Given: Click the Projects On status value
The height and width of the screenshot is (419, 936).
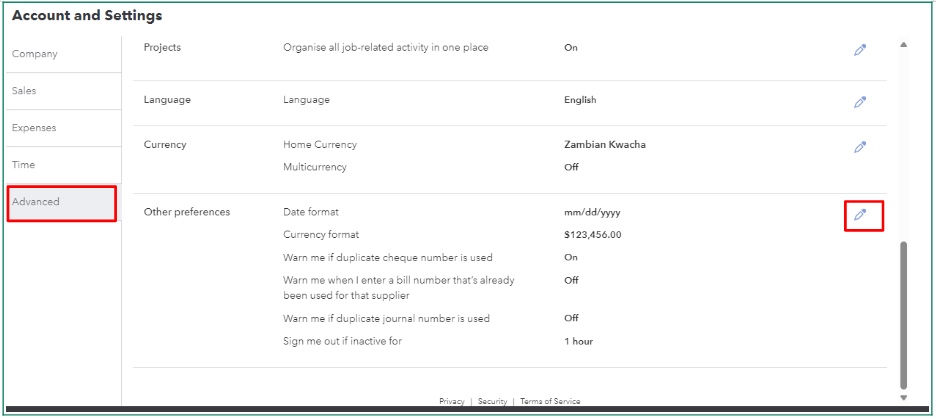Looking at the screenshot, I should [x=571, y=48].
